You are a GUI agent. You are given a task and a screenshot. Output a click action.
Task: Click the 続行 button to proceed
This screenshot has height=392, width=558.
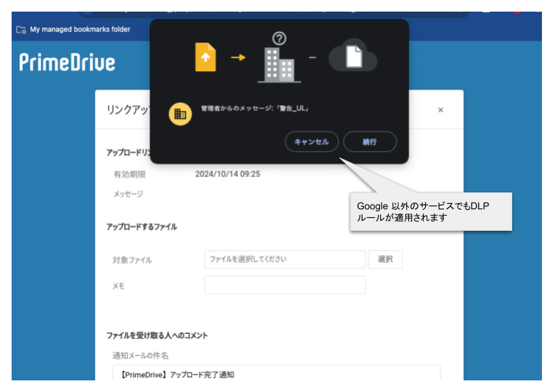pyautogui.click(x=370, y=142)
